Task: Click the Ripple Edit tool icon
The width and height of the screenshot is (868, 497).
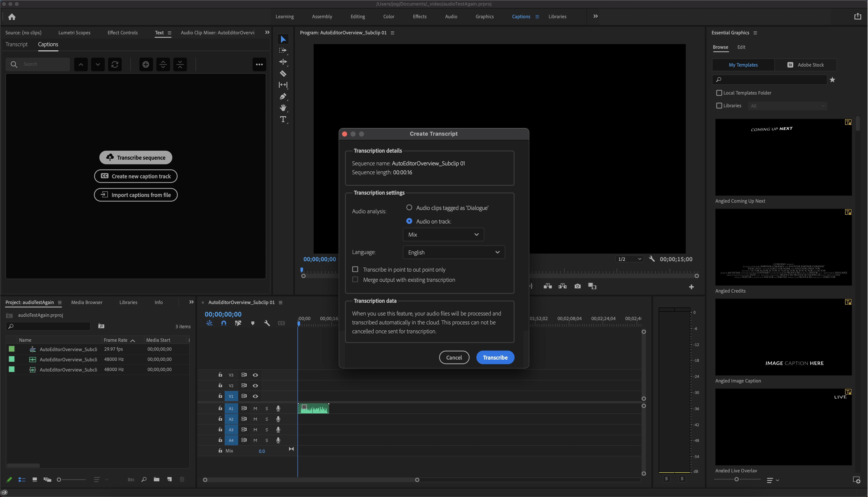Action: 283,62
